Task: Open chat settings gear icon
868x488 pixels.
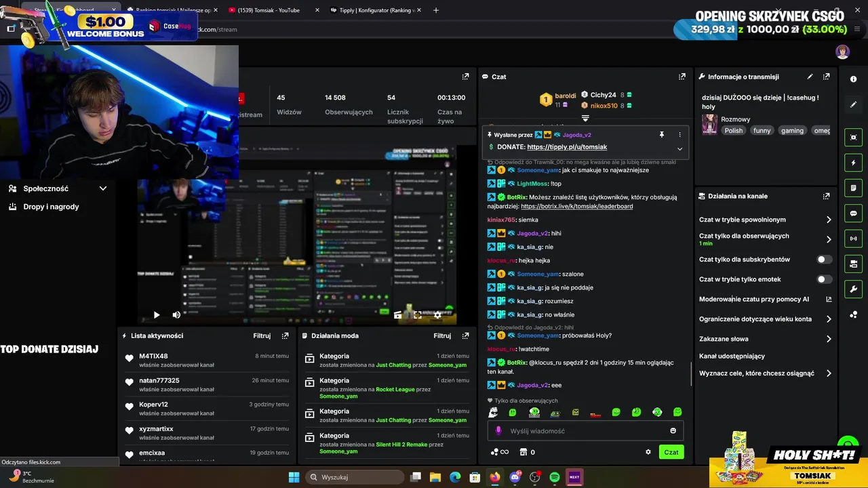Action: pos(648,452)
